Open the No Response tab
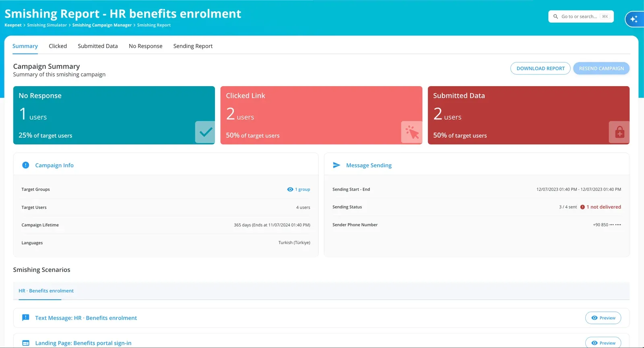The width and height of the screenshot is (644, 348). pyautogui.click(x=146, y=46)
